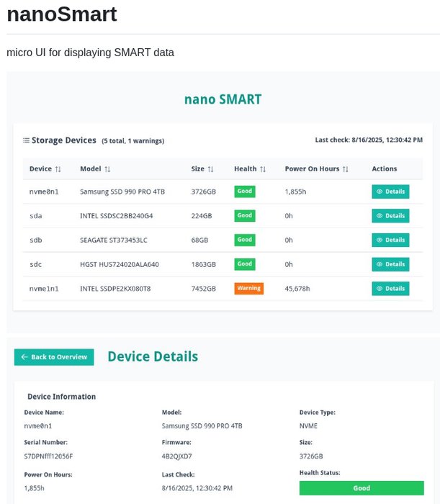Sort devices by Size column arrows
Screen dimensions: 440x504
[211, 169]
